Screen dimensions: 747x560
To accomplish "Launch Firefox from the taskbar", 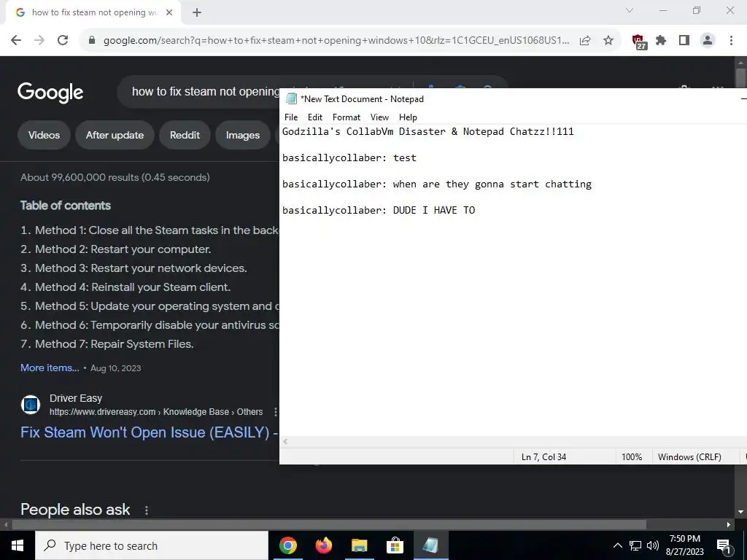I will pyautogui.click(x=323, y=545).
